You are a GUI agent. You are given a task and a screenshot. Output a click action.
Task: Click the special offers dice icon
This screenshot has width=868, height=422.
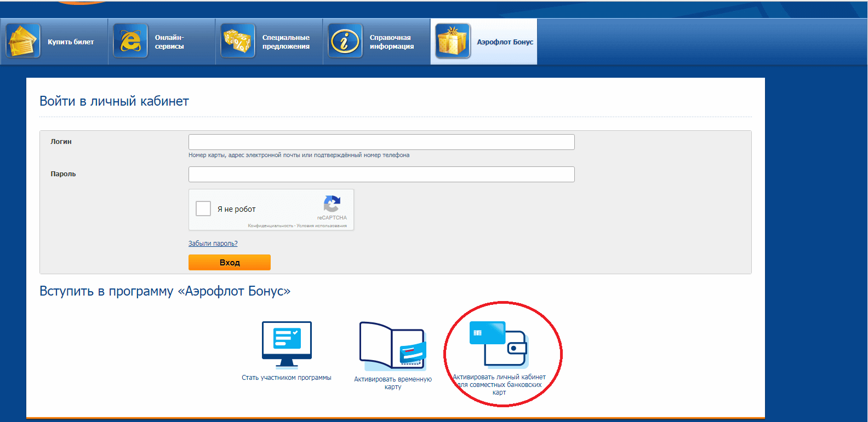point(238,41)
